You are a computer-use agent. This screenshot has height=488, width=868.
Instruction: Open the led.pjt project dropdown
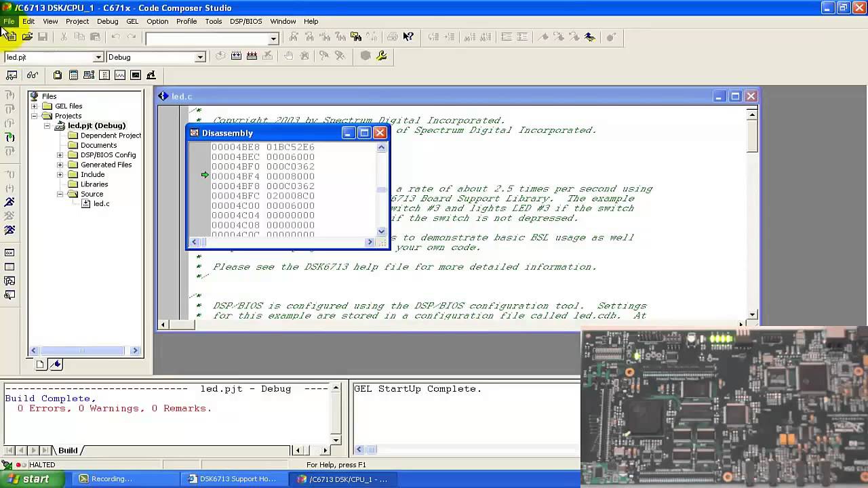point(98,57)
